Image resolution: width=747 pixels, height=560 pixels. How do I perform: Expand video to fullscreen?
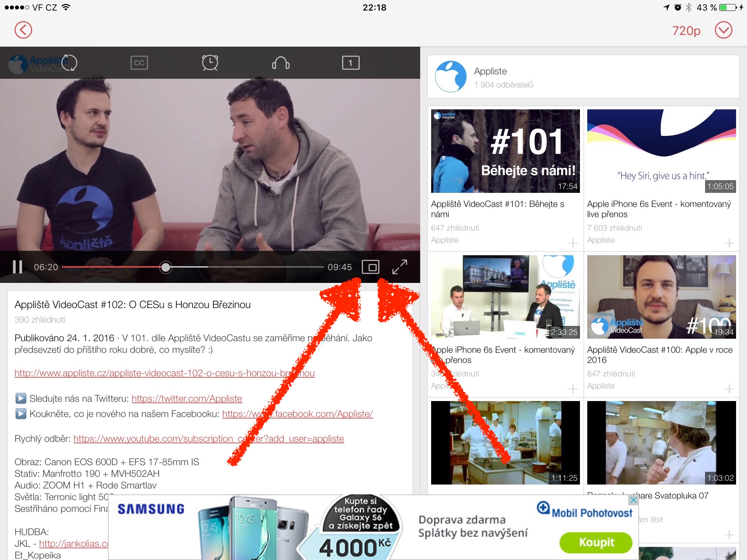(400, 267)
